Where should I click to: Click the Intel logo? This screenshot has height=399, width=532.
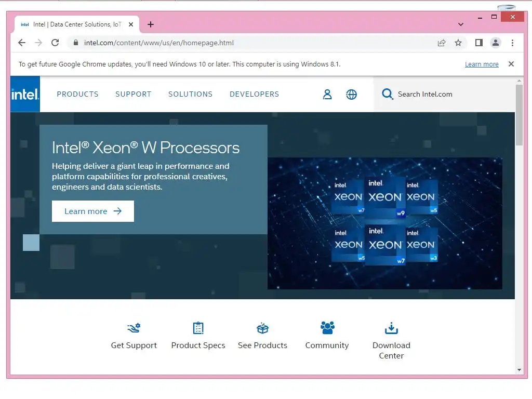[x=25, y=94]
